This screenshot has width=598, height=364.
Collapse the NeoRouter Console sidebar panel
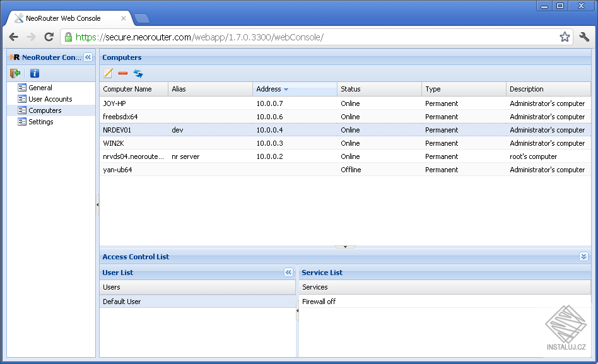pos(88,57)
